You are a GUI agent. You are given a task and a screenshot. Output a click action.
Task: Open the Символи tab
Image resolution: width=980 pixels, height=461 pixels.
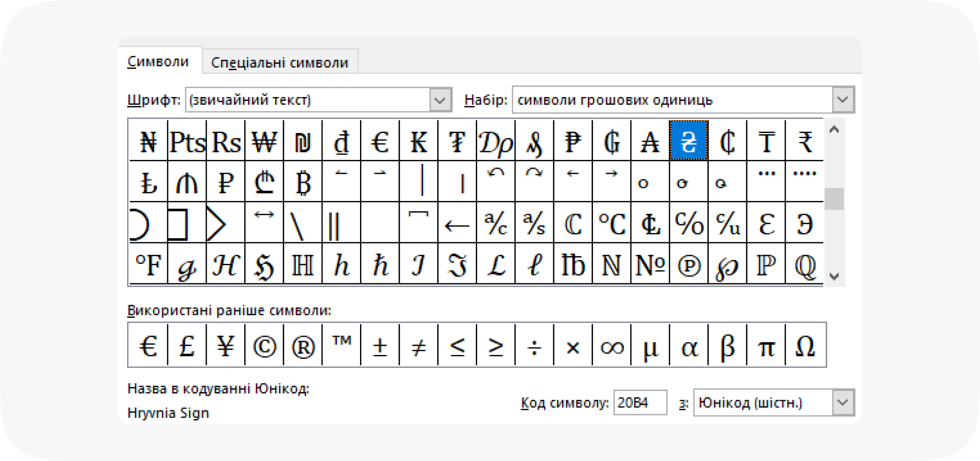coord(158,62)
